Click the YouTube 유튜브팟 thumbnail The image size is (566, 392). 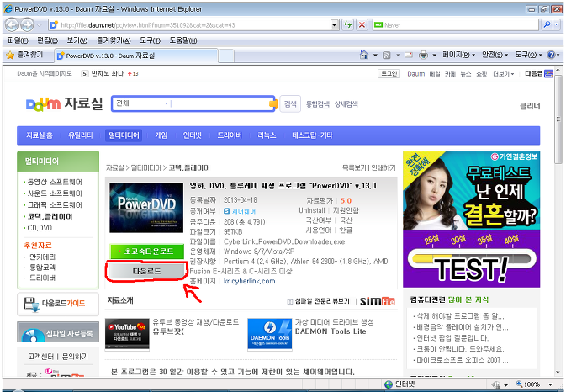click(127, 334)
